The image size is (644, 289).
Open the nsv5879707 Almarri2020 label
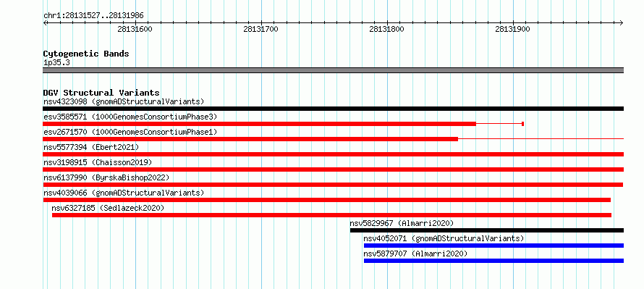coord(415,254)
